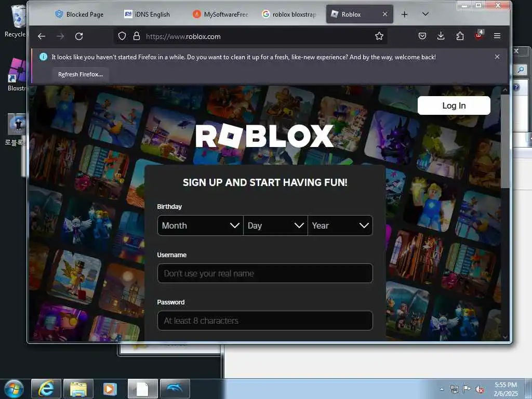Click the info icon in the notification bar
The width and height of the screenshot is (532, 399).
pos(44,57)
